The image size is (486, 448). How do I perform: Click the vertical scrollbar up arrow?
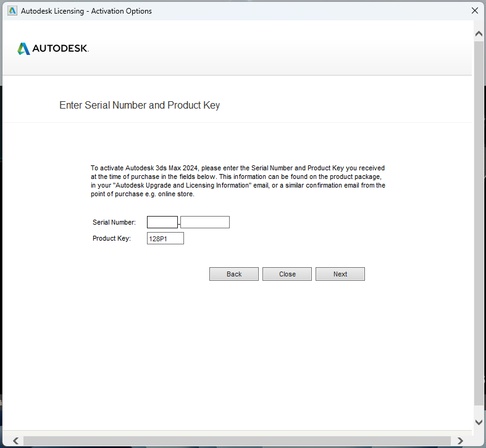click(479, 34)
